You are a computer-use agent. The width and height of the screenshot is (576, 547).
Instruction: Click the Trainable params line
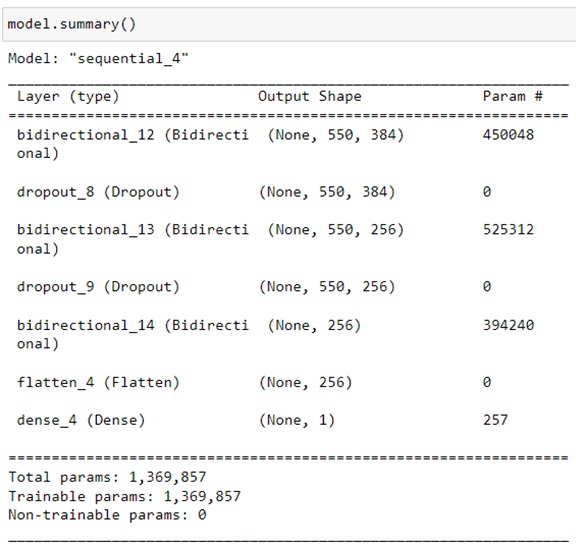point(124,496)
